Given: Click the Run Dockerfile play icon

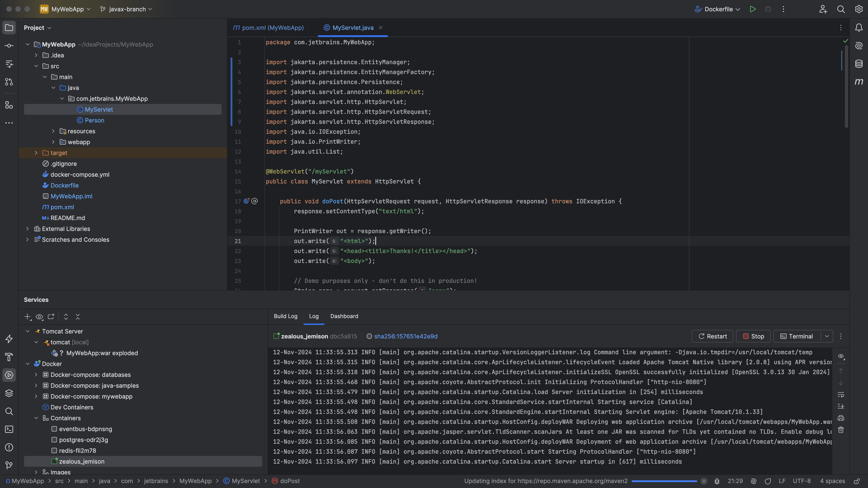Looking at the screenshot, I should click(x=752, y=9).
